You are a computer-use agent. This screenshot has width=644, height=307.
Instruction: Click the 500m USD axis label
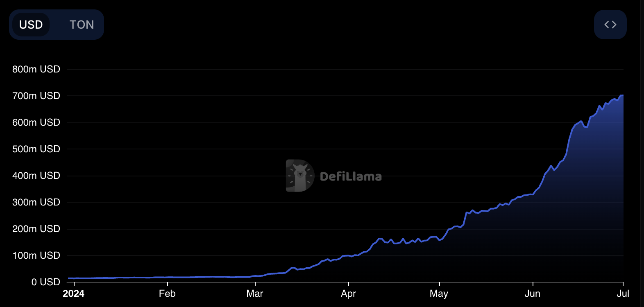click(36, 149)
